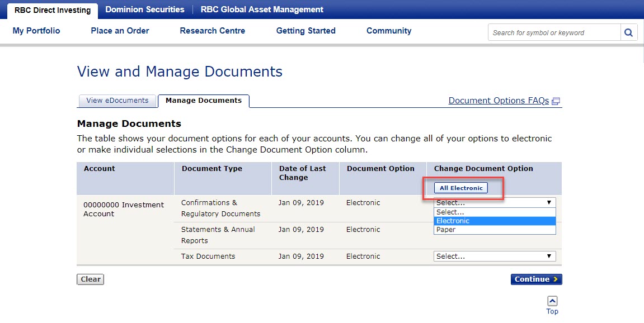This screenshot has height=323, width=644.
Task: Switch to the View eDocuments tab
Action: click(117, 101)
